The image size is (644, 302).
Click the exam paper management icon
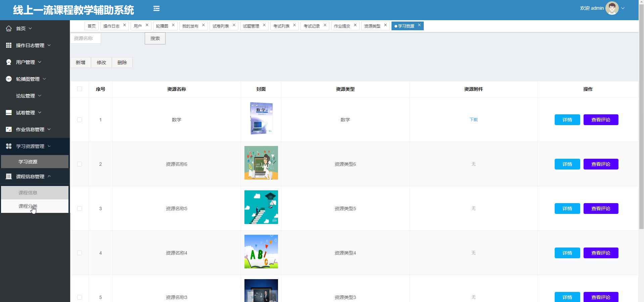9,113
